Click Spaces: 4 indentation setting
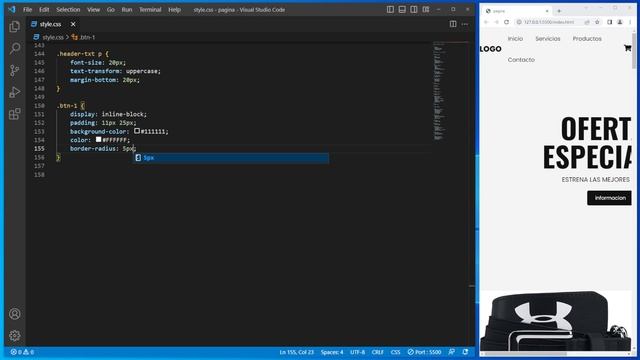This screenshot has height=360, width=640. pyautogui.click(x=332, y=352)
